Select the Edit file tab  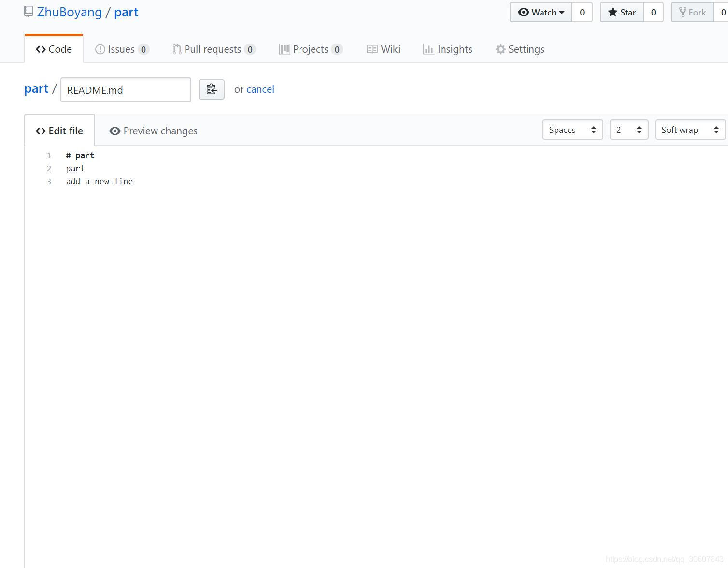pyautogui.click(x=59, y=131)
